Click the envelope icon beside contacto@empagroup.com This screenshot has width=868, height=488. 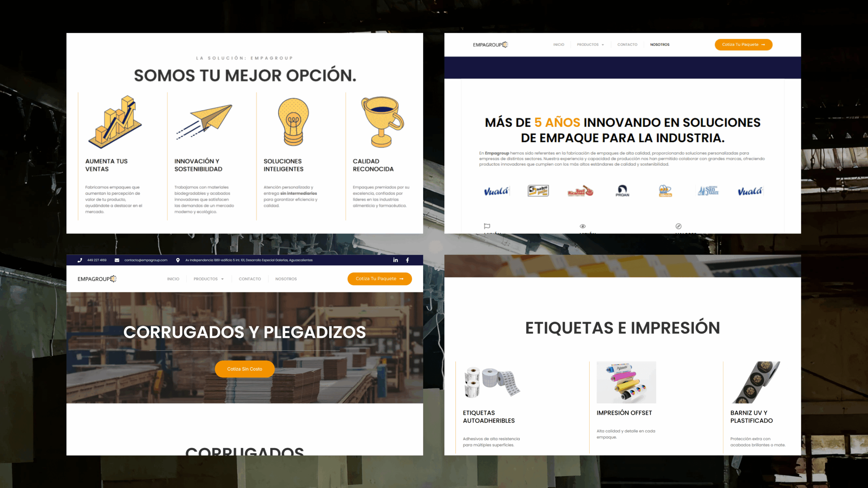coord(117,260)
